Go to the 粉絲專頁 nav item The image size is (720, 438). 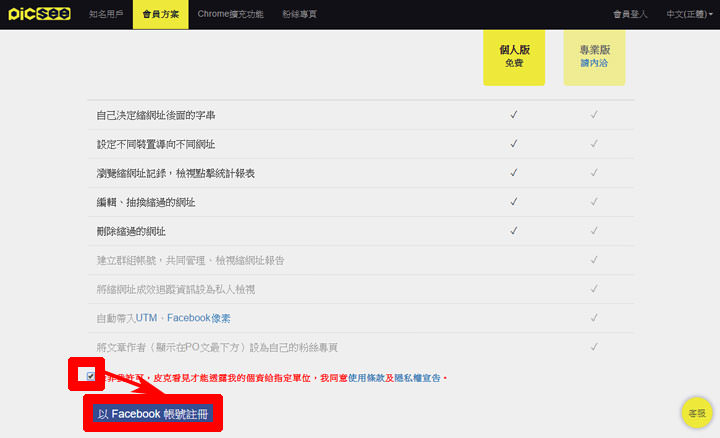(x=308, y=15)
